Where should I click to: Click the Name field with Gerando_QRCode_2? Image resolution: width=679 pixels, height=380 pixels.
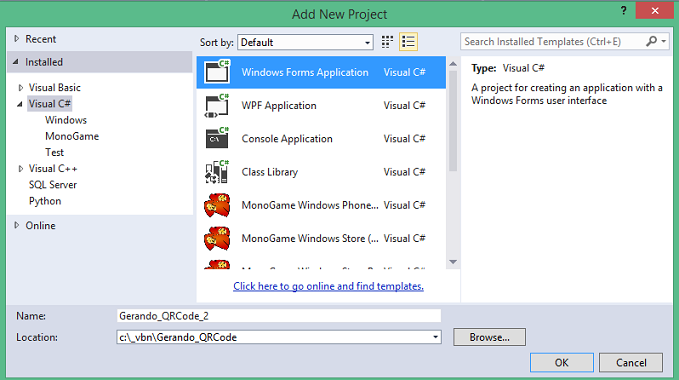pyautogui.click(x=279, y=316)
